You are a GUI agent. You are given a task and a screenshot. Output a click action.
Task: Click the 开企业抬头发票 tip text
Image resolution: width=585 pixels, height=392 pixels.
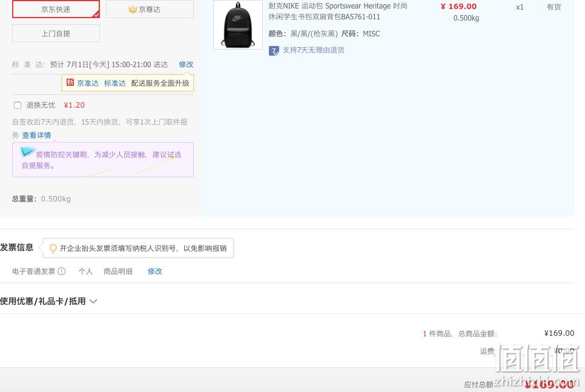tap(144, 249)
